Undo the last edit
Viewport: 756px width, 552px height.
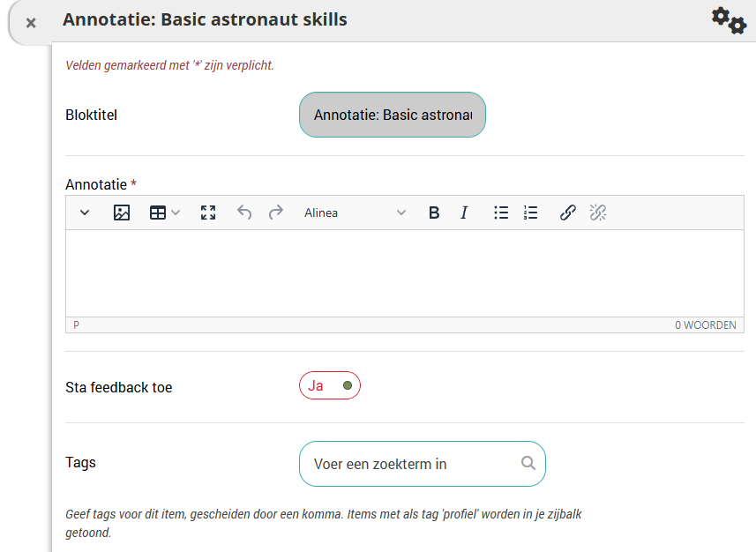tap(244, 213)
